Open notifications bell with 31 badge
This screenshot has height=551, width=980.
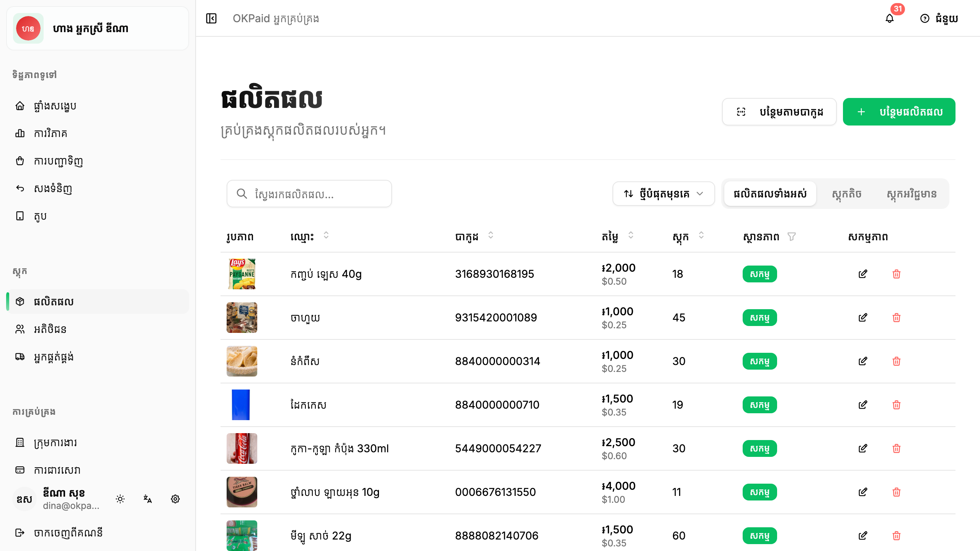(890, 18)
